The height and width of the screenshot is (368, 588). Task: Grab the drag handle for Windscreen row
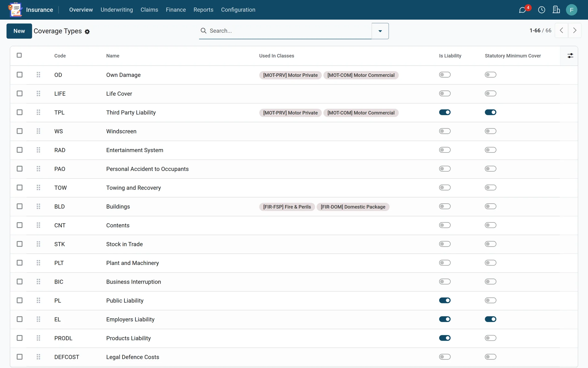point(38,131)
